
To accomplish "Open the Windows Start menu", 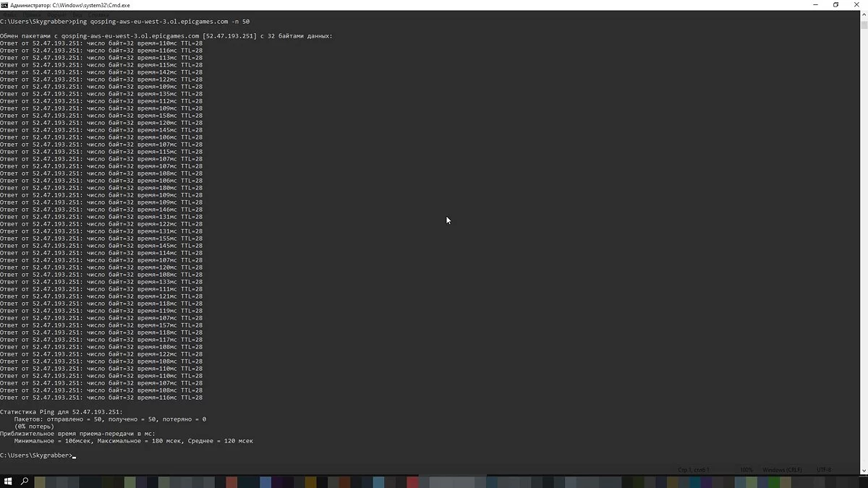I will click(8, 481).
